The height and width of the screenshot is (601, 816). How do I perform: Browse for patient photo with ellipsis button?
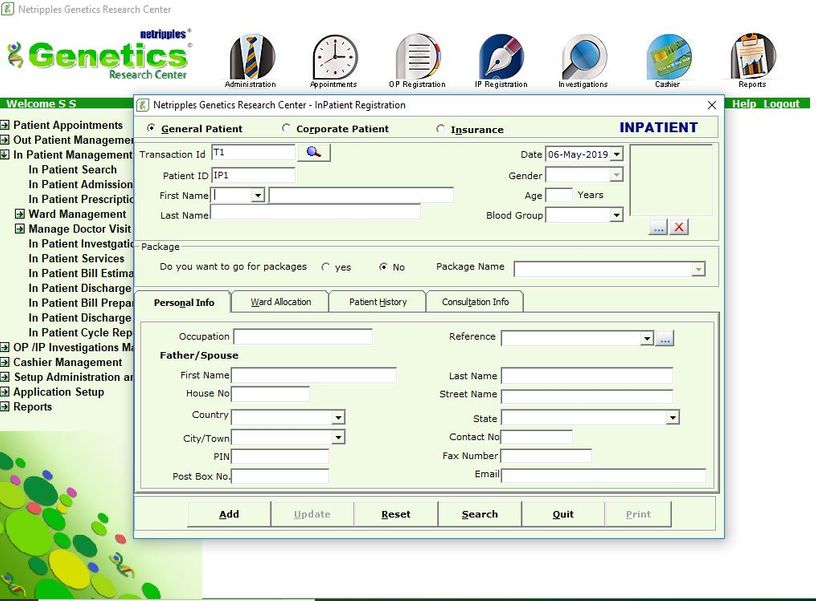(x=658, y=227)
